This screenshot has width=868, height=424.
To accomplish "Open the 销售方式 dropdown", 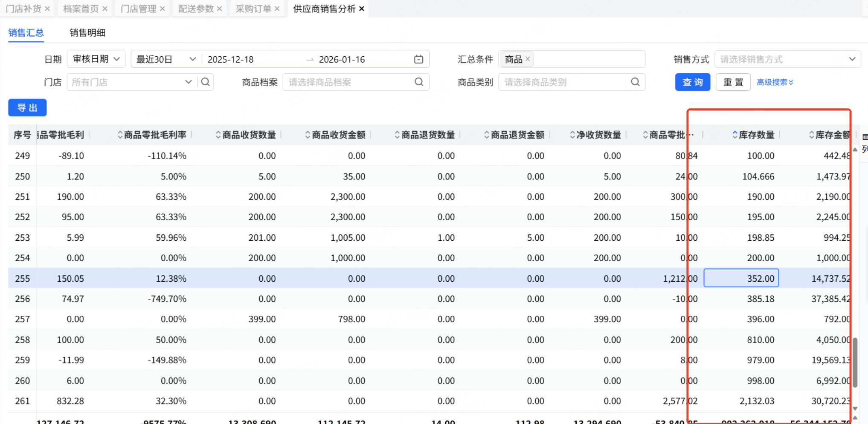I will 787,59.
